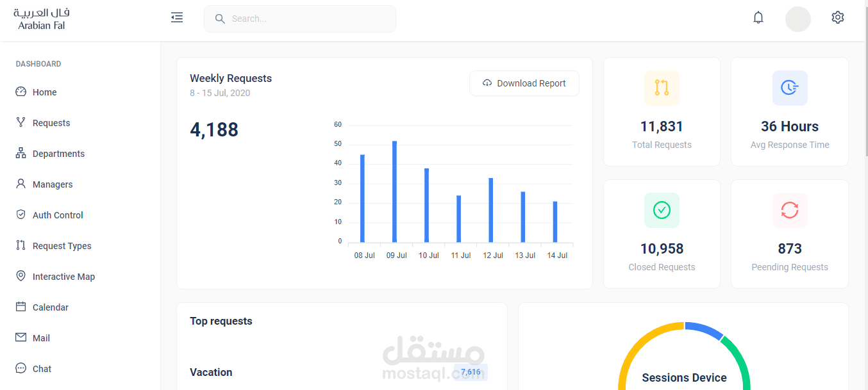
Task: Click the Interactive Map pin icon
Action: pos(21,276)
